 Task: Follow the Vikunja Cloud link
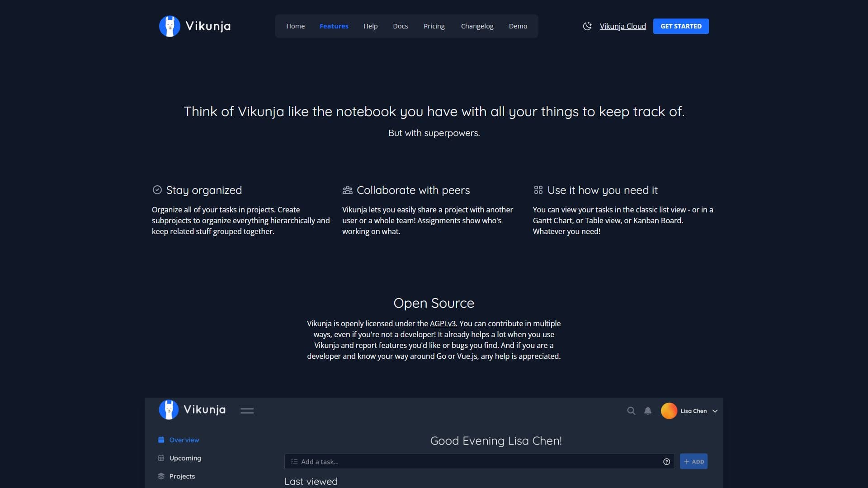click(623, 26)
